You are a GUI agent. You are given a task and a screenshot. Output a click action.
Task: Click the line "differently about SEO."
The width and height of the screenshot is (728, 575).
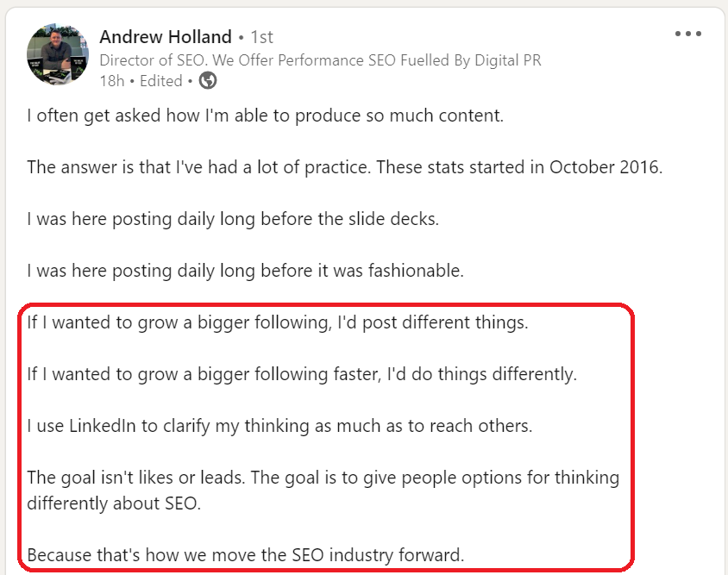tap(114, 503)
